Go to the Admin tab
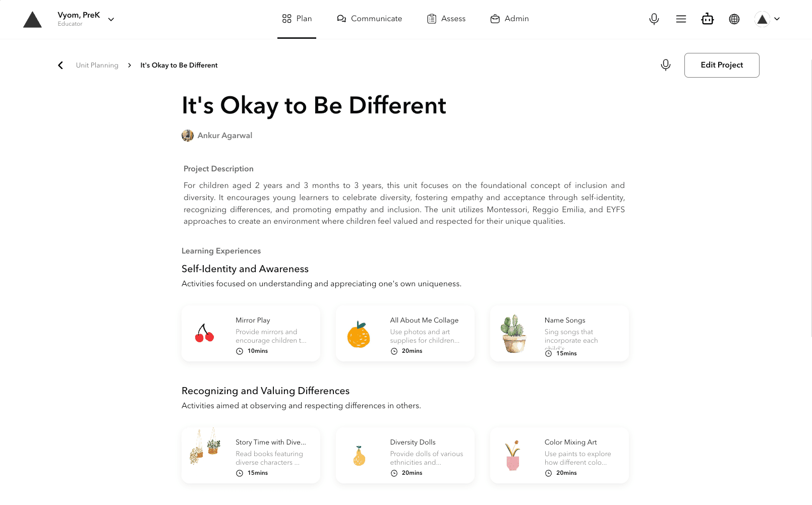 click(x=509, y=19)
